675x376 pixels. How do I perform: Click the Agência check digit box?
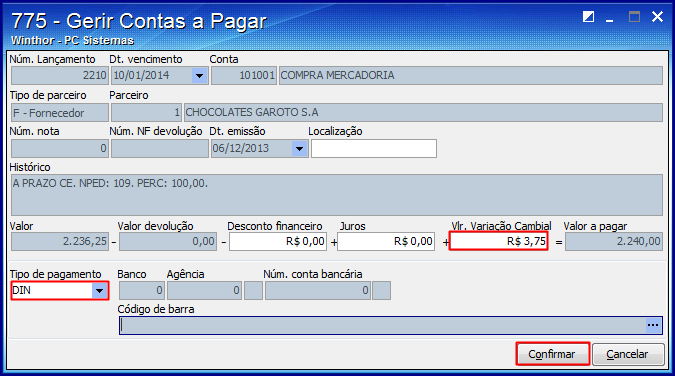coord(253,291)
